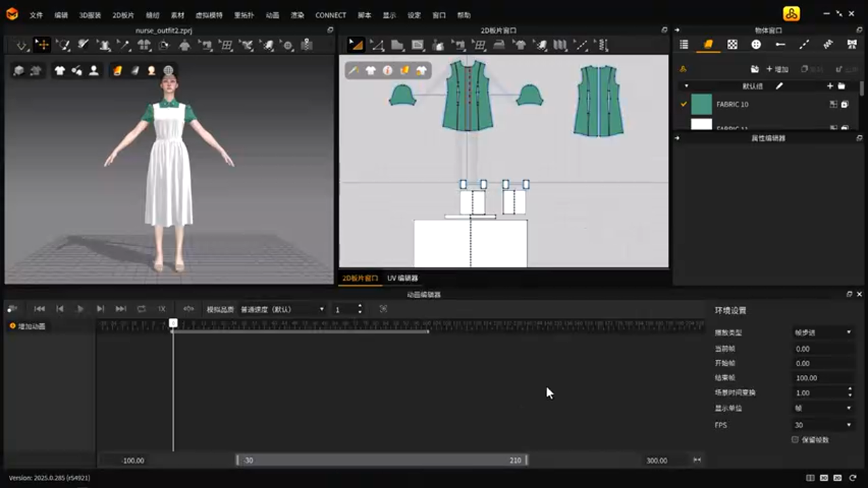Open the scene list tab in object window

point(684,45)
